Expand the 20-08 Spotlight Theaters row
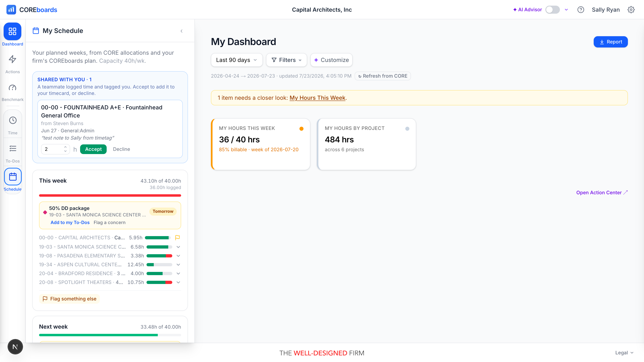Image resolution: width=644 pixels, height=362 pixels. tap(178, 282)
